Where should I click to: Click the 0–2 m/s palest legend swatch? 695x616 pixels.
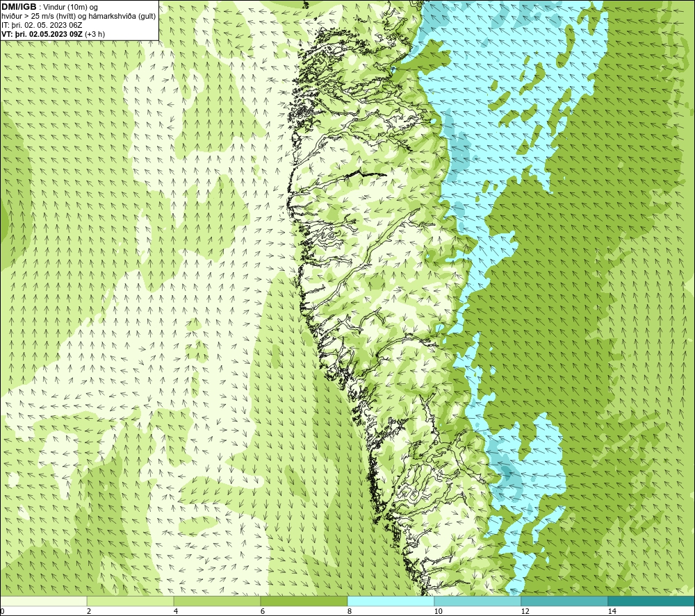point(43,601)
